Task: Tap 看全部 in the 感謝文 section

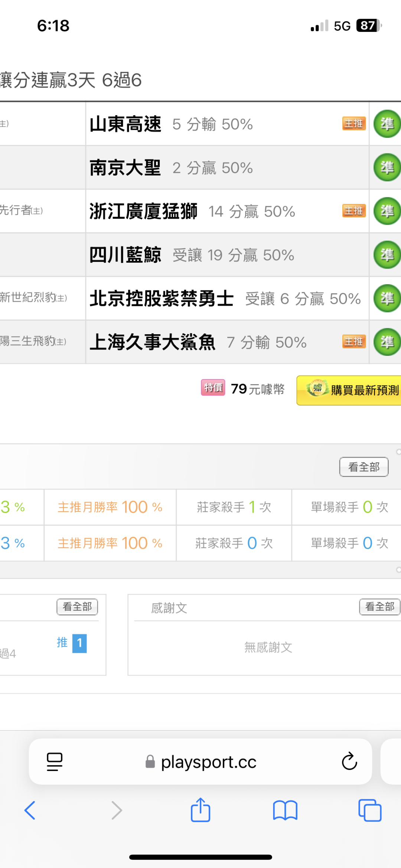Action: (379, 607)
